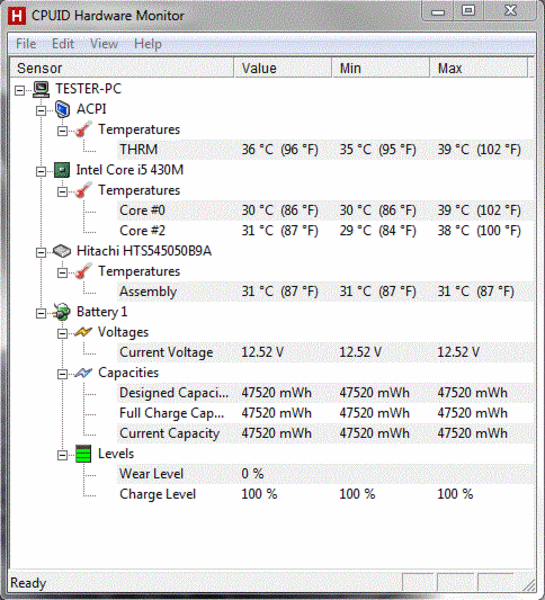
Task: Click thermometer icon under Hitachi drive
Action: [x=83, y=272]
